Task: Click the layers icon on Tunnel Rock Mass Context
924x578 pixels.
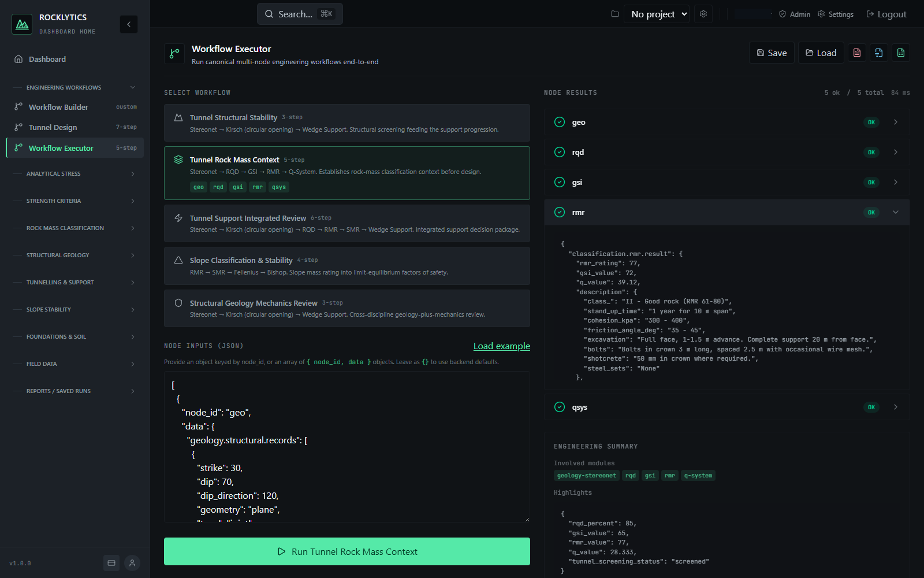Action: click(x=178, y=160)
